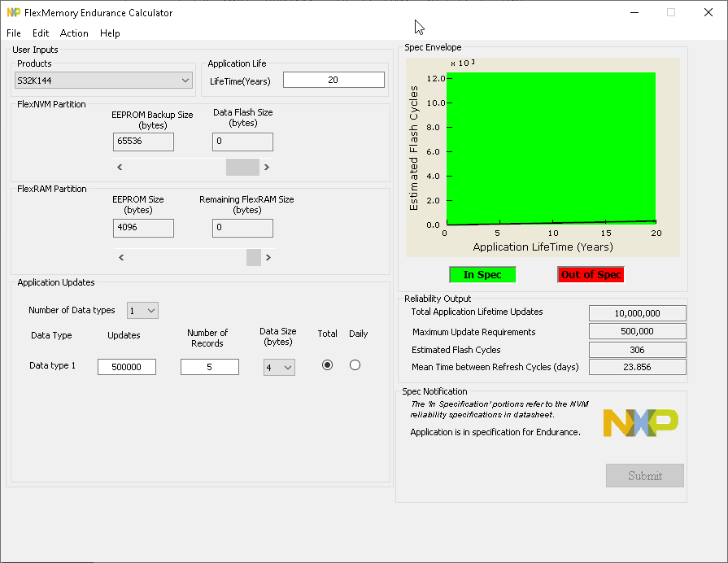Select the Daily radio button
The image size is (728, 563).
pos(355,364)
